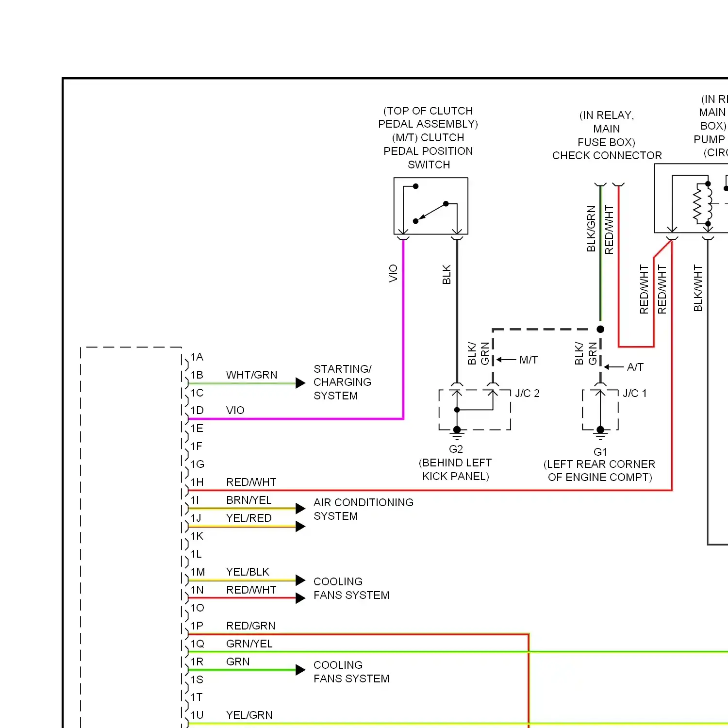Select the CHECK CONNECTOR label
This screenshot has width=728, height=728.
(607, 155)
